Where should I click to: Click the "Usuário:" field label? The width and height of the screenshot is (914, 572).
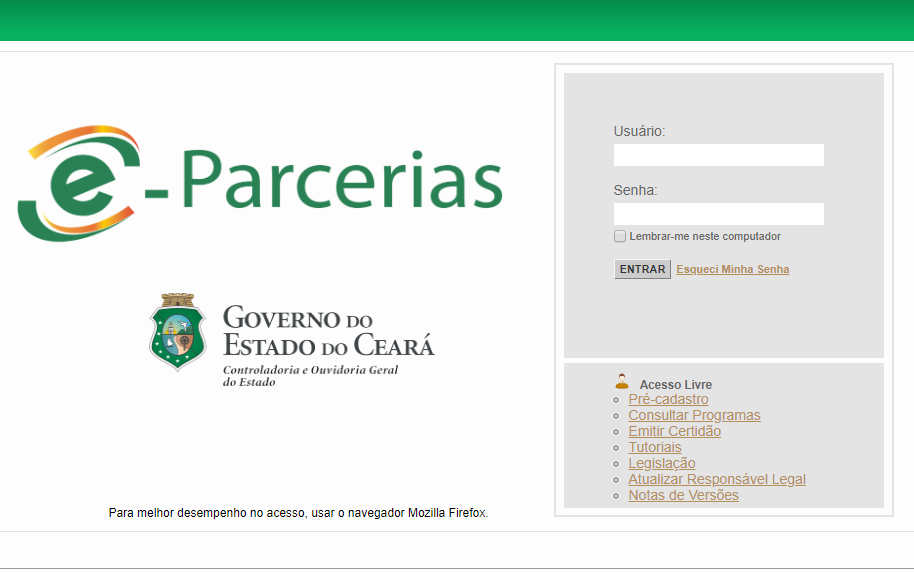(x=639, y=131)
